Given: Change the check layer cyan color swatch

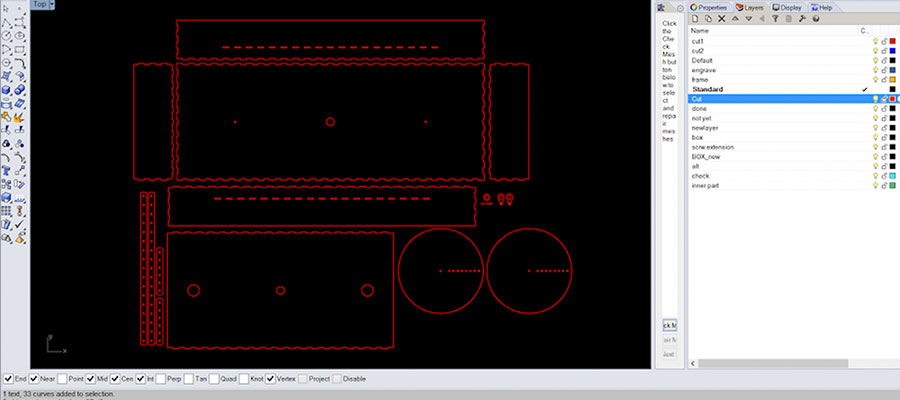Looking at the screenshot, I should (x=893, y=176).
